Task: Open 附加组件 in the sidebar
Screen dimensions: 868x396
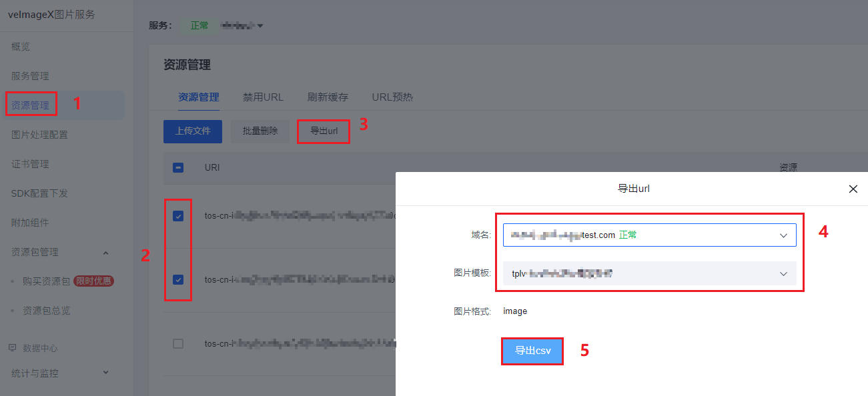Action: click(30, 223)
